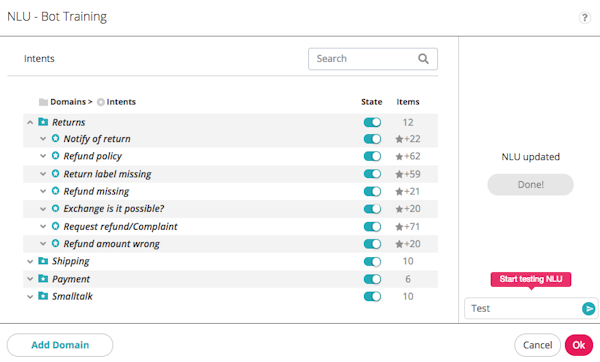Viewport: 600px width, 362px height.
Task: Click the Shipping domain folder icon
Action: tap(43, 261)
